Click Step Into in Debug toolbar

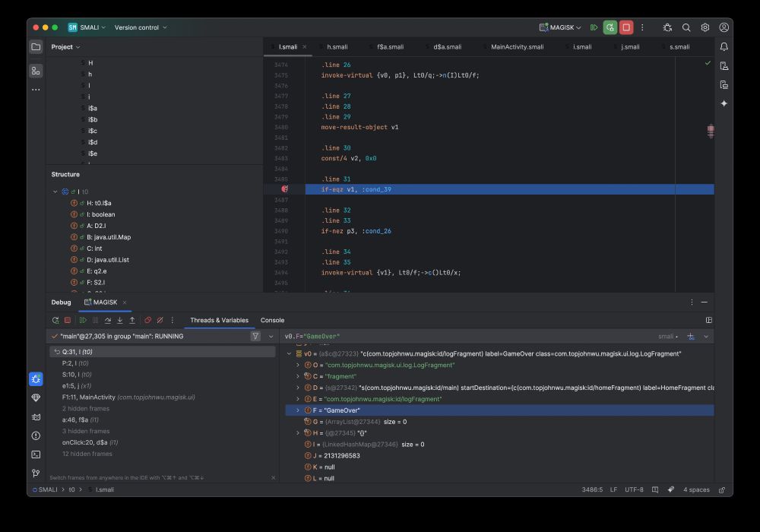[x=120, y=320]
